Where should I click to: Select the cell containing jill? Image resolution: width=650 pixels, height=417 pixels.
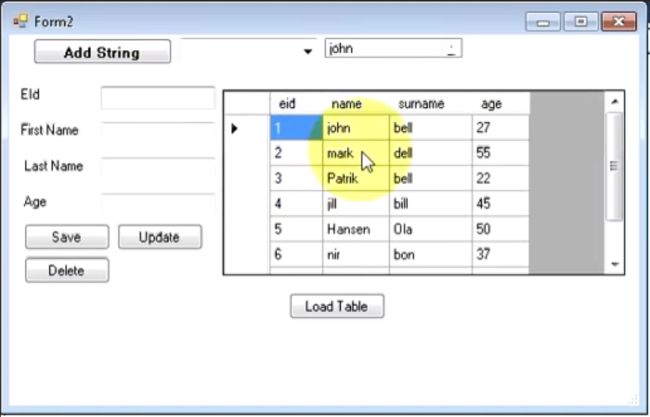point(356,204)
